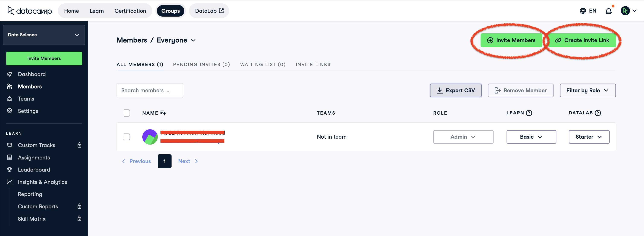Click the notifications bell icon

pos(608,11)
